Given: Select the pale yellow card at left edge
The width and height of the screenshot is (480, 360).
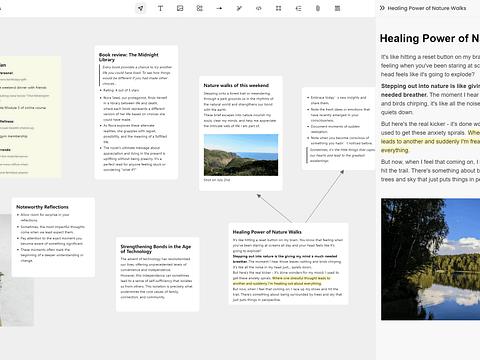Looking at the screenshot, I should point(30,117).
